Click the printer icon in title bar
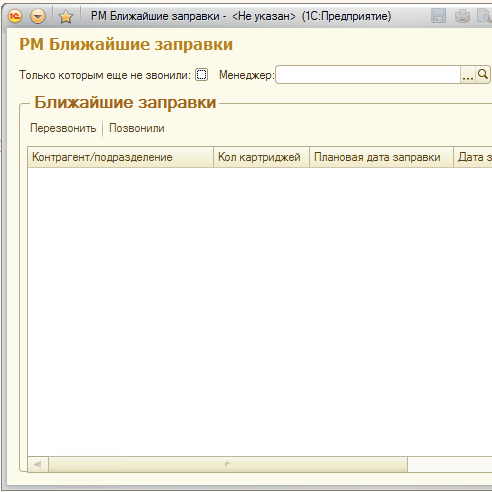The image size is (492, 492). [x=462, y=16]
